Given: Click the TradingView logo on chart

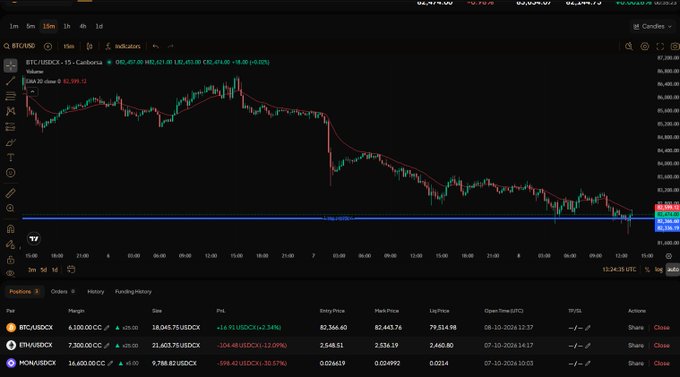Looking at the screenshot, I should click(34, 239).
